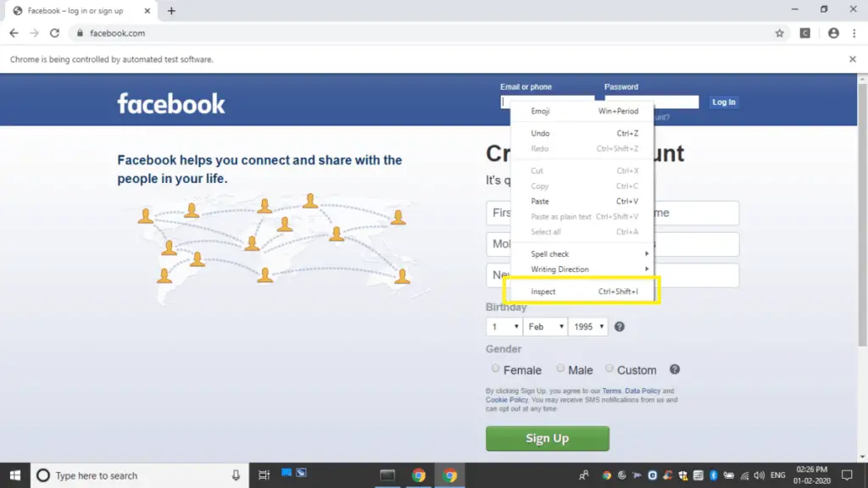Expand the Writing Direction submenu
868x488 pixels.
tap(582, 269)
